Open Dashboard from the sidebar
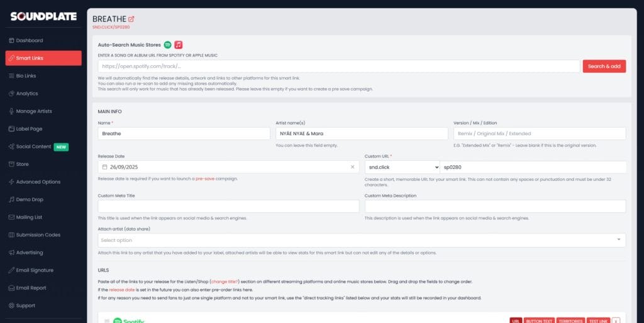The image size is (644, 323). (29, 41)
